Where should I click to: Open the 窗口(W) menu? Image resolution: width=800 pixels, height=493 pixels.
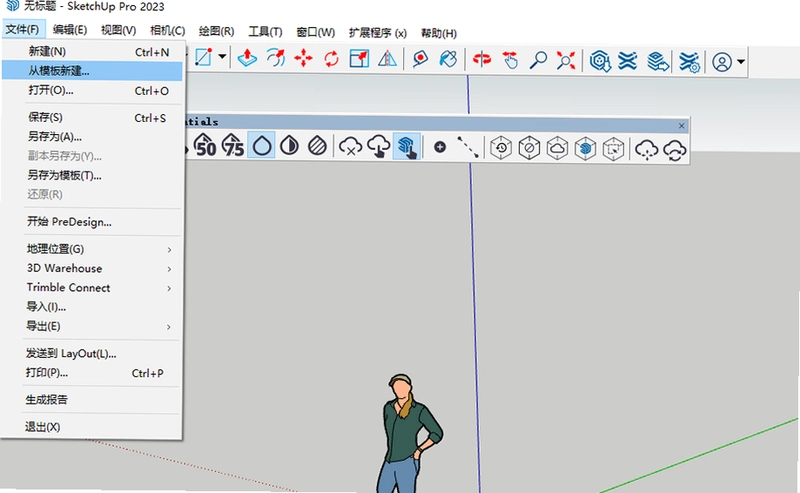(316, 32)
